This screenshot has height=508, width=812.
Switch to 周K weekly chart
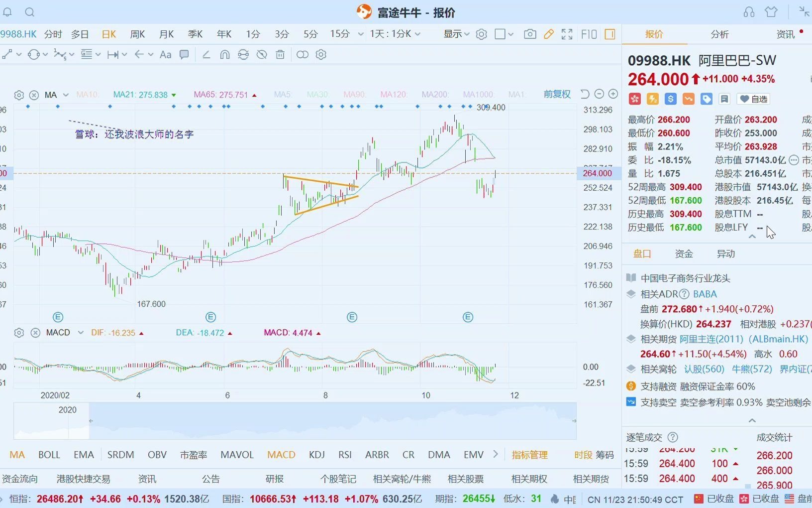pyautogui.click(x=137, y=34)
